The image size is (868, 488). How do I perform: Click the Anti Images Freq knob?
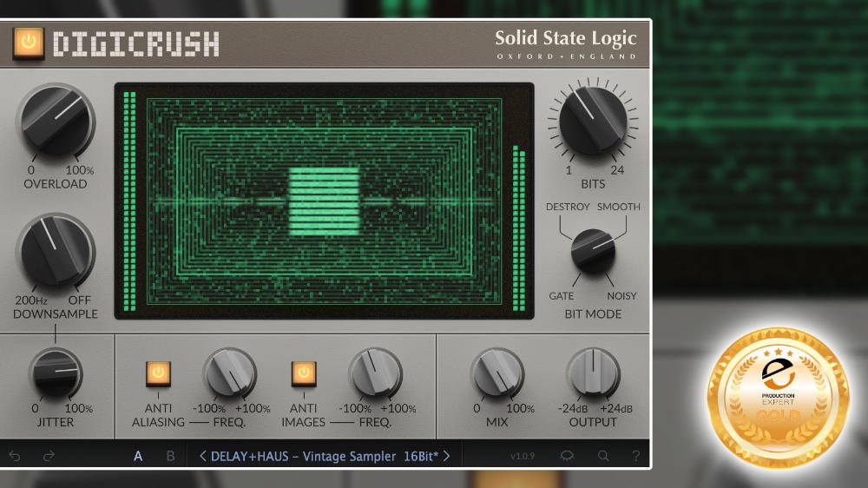[x=375, y=373]
